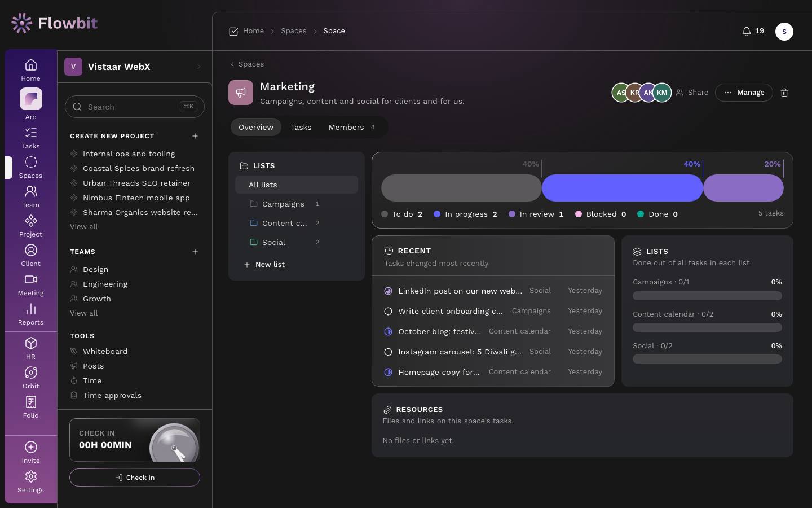Open the Arc app icon
This screenshot has width=812, height=508.
pos(30,99)
